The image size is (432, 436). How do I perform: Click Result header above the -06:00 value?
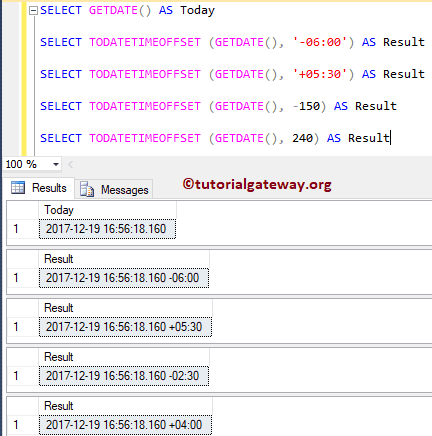coord(124,259)
